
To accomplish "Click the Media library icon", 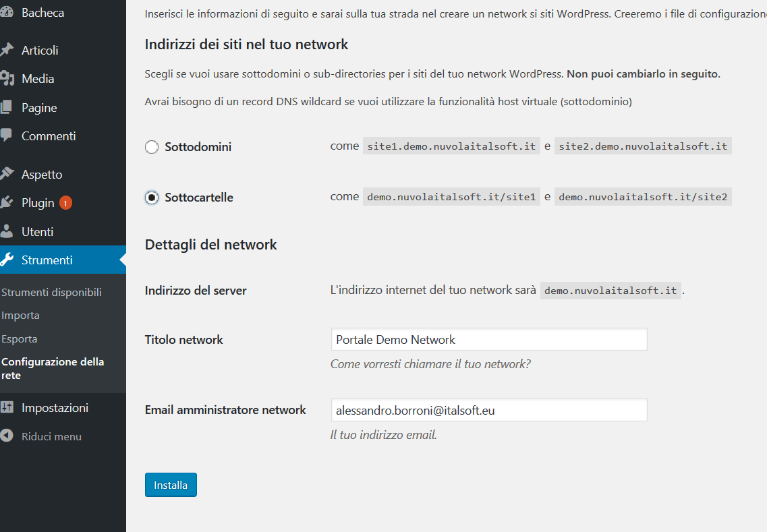I will 7,79.
